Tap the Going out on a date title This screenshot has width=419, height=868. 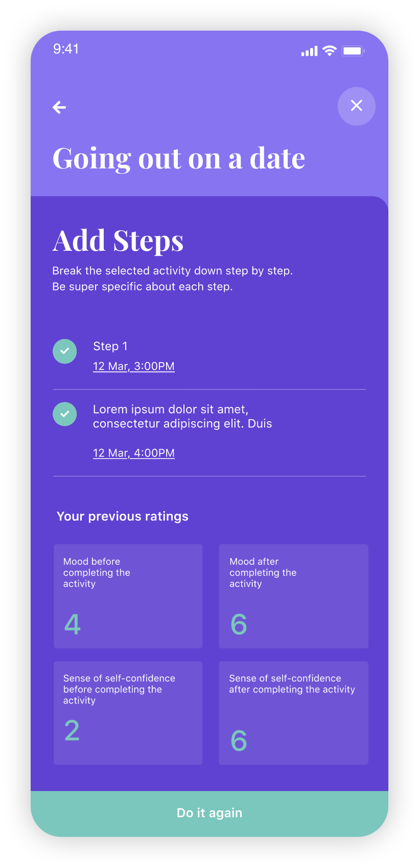pyautogui.click(x=179, y=158)
